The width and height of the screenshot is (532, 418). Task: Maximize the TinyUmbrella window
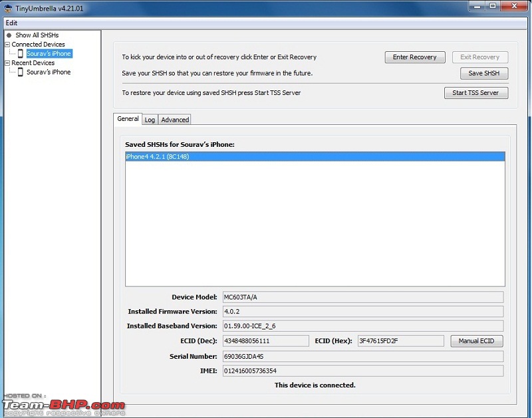tap(493, 6)
